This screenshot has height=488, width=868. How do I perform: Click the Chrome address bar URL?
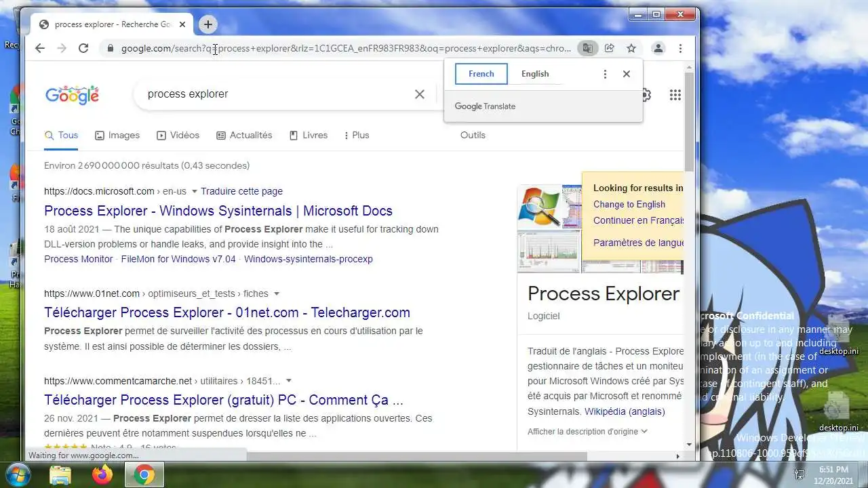(346, 48)
